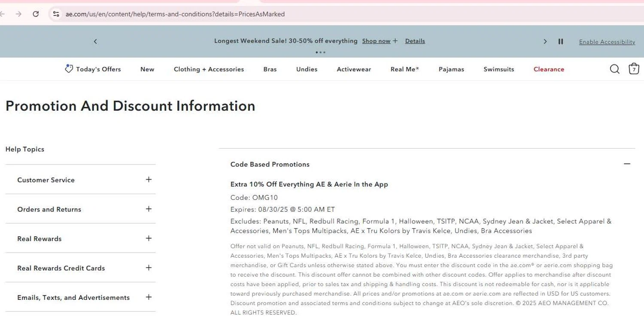Reload the page with refresh icon
This screenshot has width=644, height=320.
click(x=36, y=14)
